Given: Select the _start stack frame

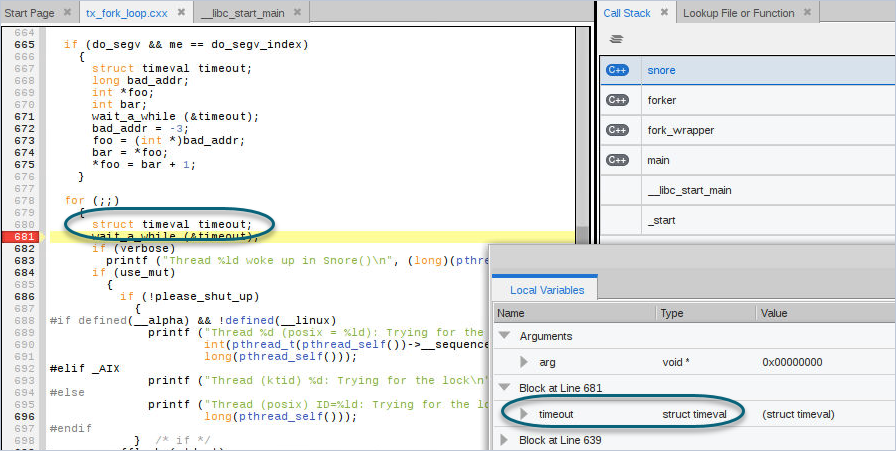Looking at the screenshot, I should (662, 220).
